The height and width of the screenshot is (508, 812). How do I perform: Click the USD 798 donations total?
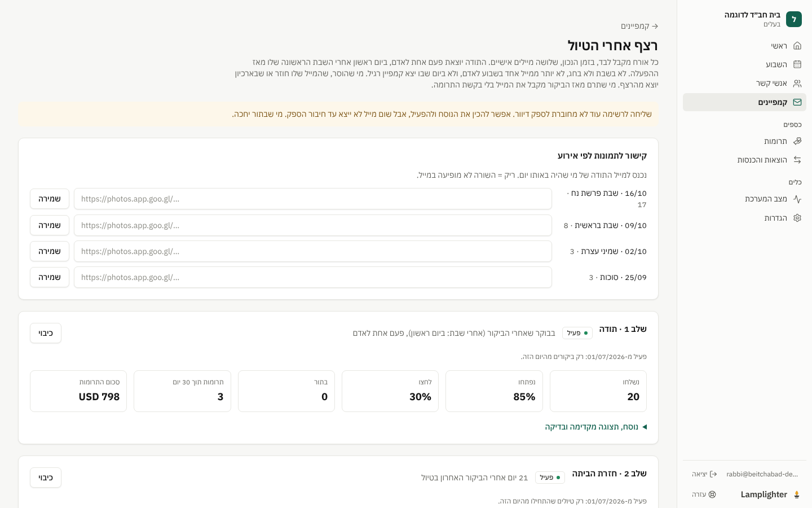click(99, 397)
